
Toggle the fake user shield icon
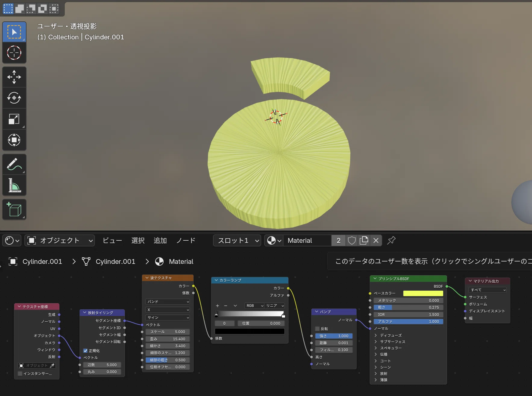pyautogui.click(x=352, y=240)
